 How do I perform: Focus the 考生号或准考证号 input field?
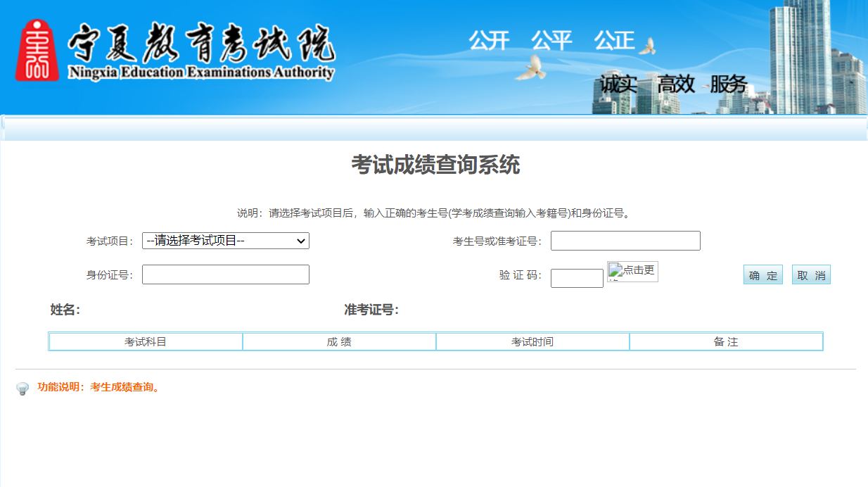[x=625, y=241]
